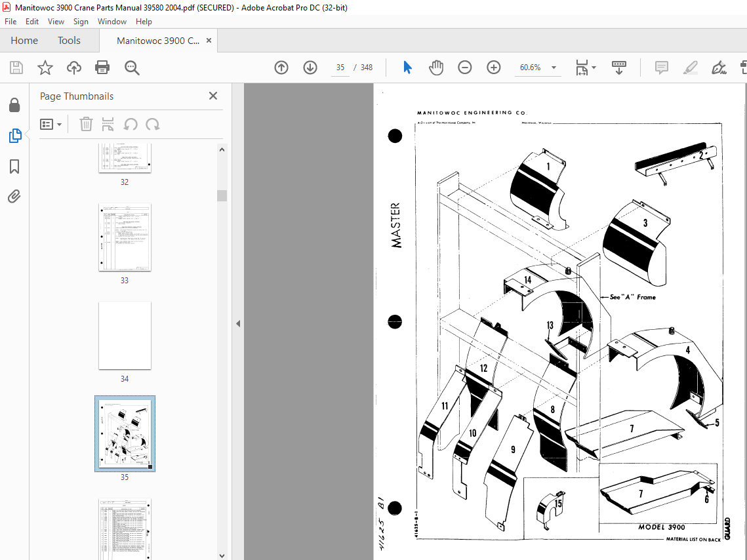Click the security lock icon
This screenshot has width=747, height=560.
(x=14, y=105)
